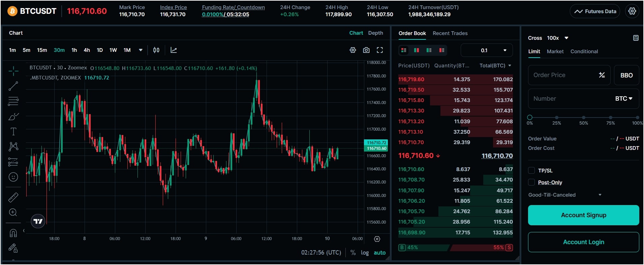Open the indicators menu

click(x=174, y=50)
